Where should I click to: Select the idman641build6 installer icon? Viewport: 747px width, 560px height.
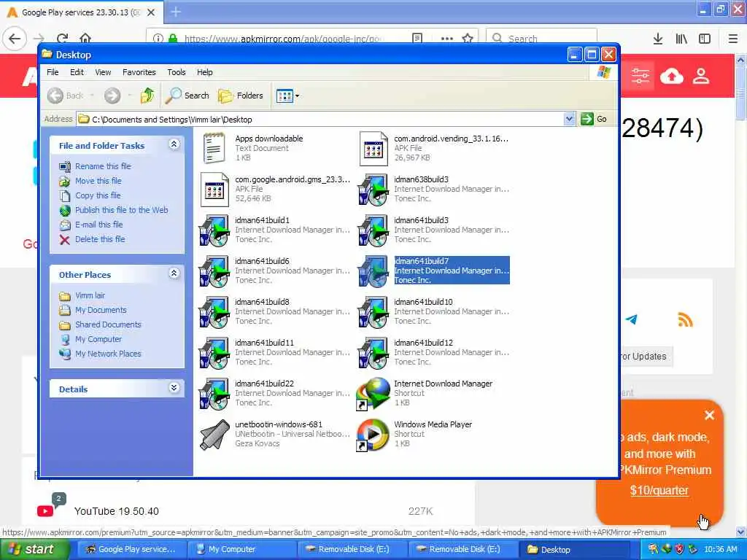214,271
